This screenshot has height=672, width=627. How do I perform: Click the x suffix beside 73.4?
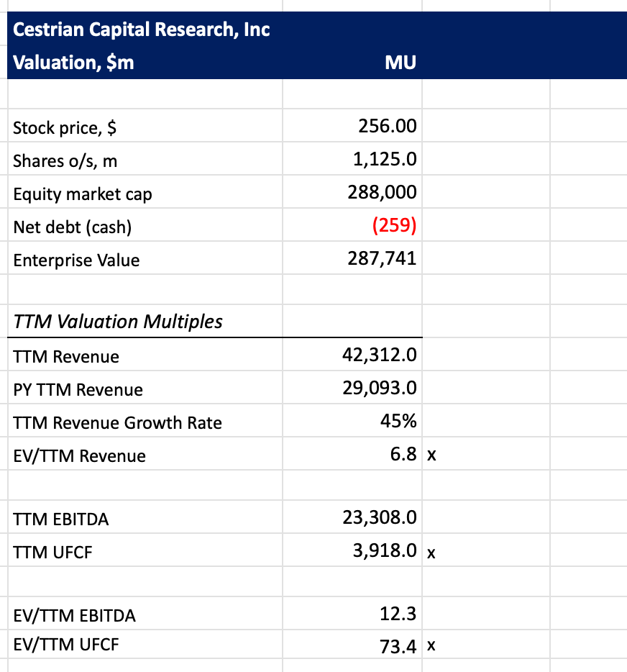pos(431,645)
